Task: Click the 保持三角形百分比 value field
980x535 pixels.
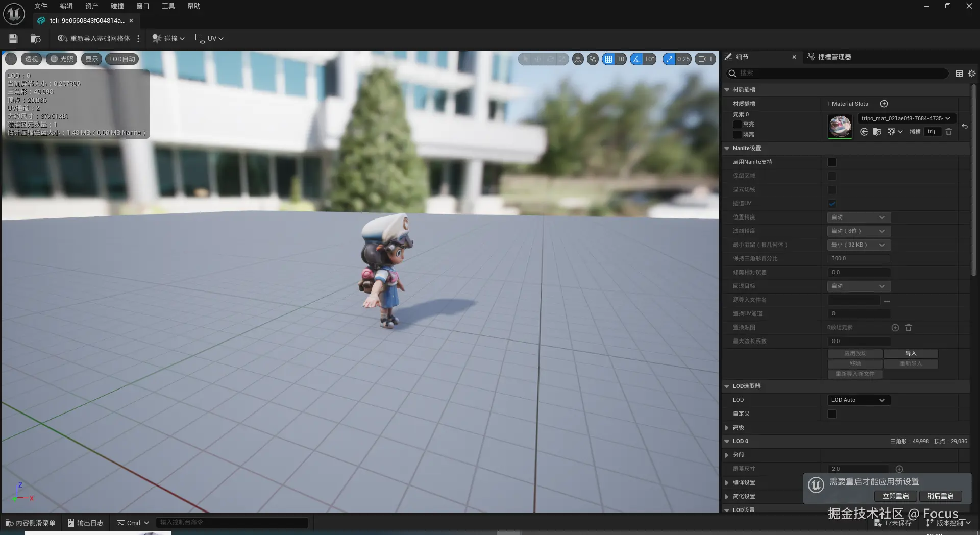Action: (x=859, y=259)
